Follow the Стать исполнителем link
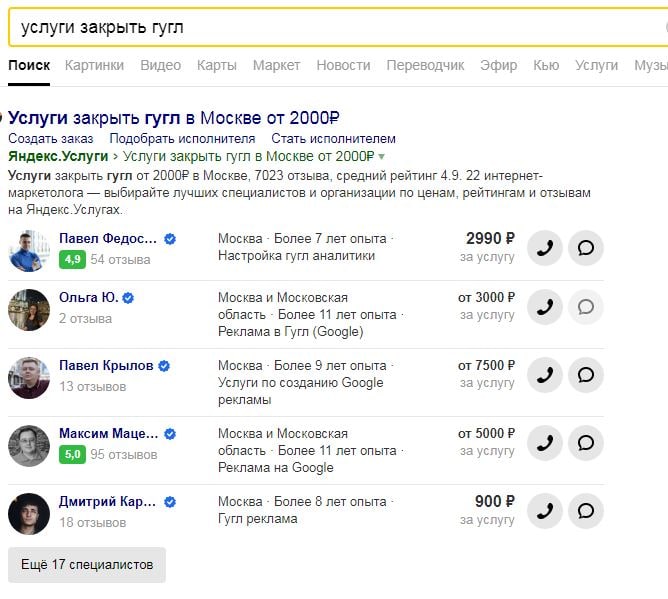The width and height of the screenshot is (668, 599). [334, 138]
